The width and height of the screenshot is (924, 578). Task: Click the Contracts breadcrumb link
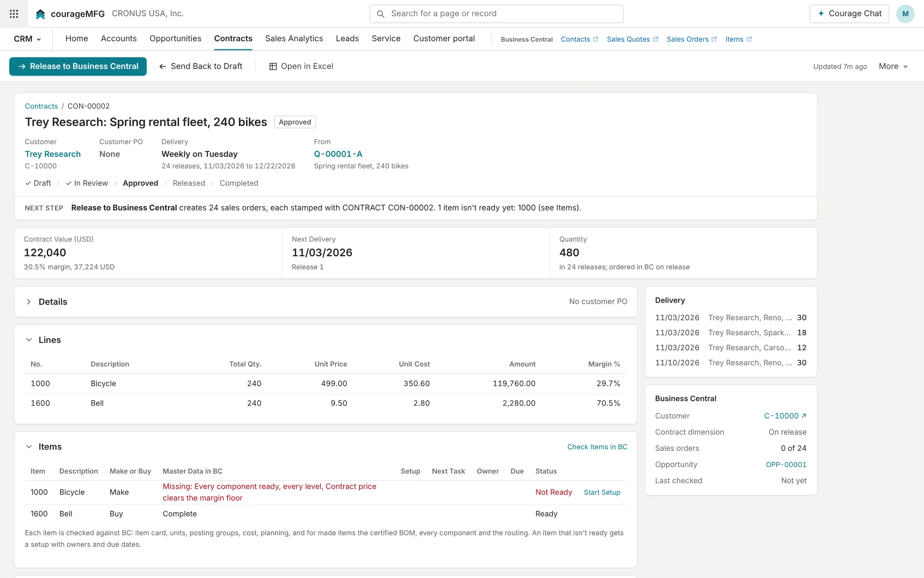tap(41, 106)
